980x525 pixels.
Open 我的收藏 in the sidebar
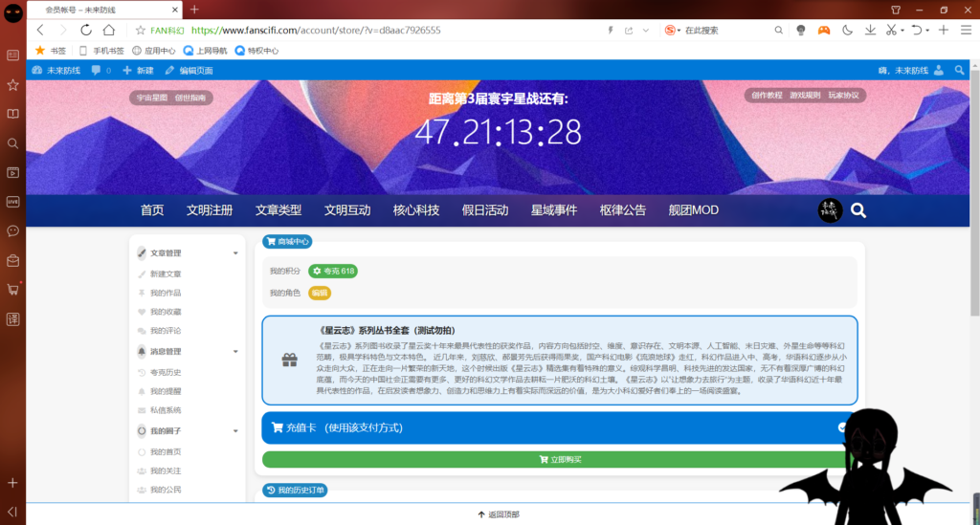165,312
